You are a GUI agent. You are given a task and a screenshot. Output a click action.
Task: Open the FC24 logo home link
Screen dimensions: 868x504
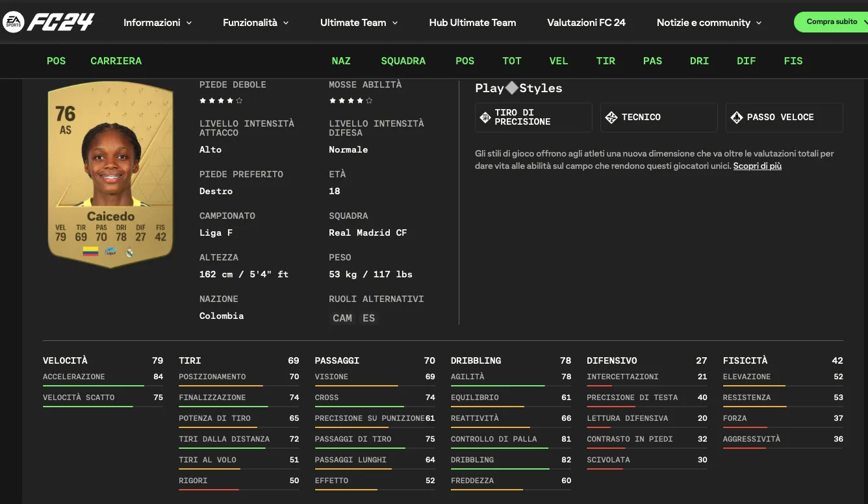point(60,22)
